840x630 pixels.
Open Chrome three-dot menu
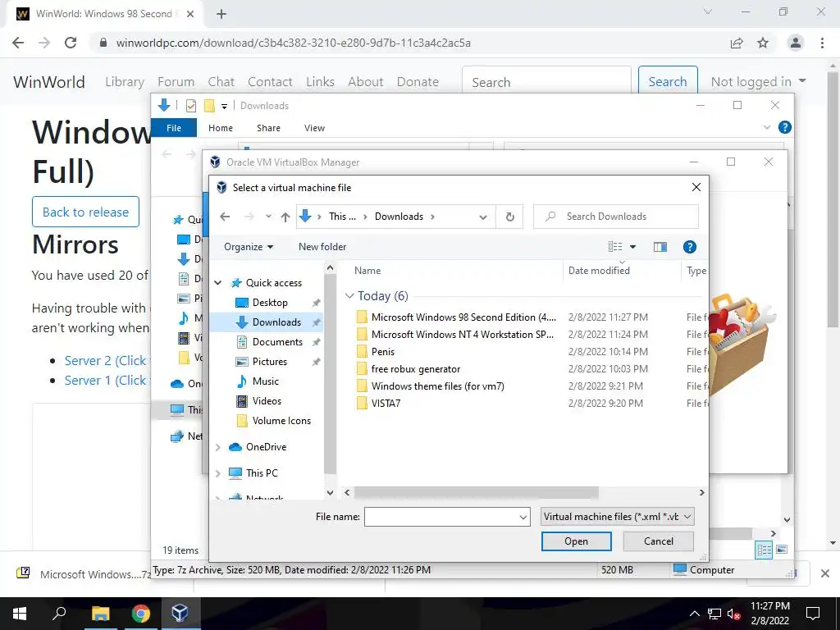pyautogui.click(x=822, y=43)
